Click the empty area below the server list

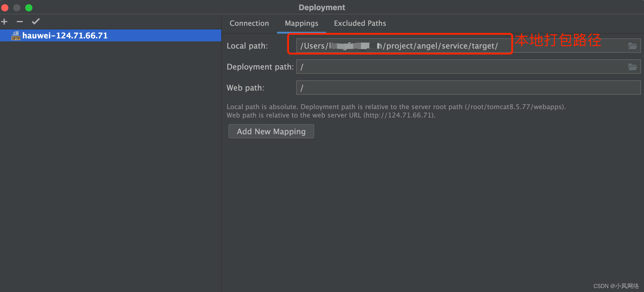point(111,150)
